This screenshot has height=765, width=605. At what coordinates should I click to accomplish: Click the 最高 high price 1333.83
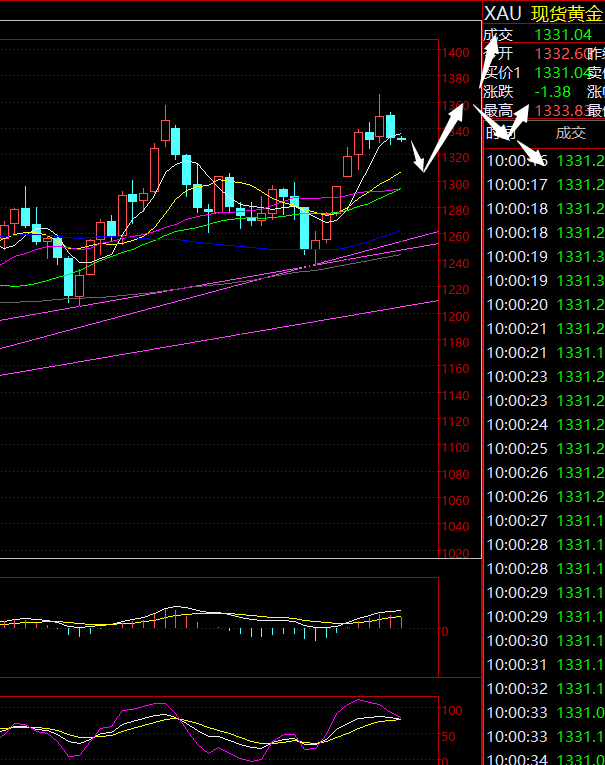point(563,111)
